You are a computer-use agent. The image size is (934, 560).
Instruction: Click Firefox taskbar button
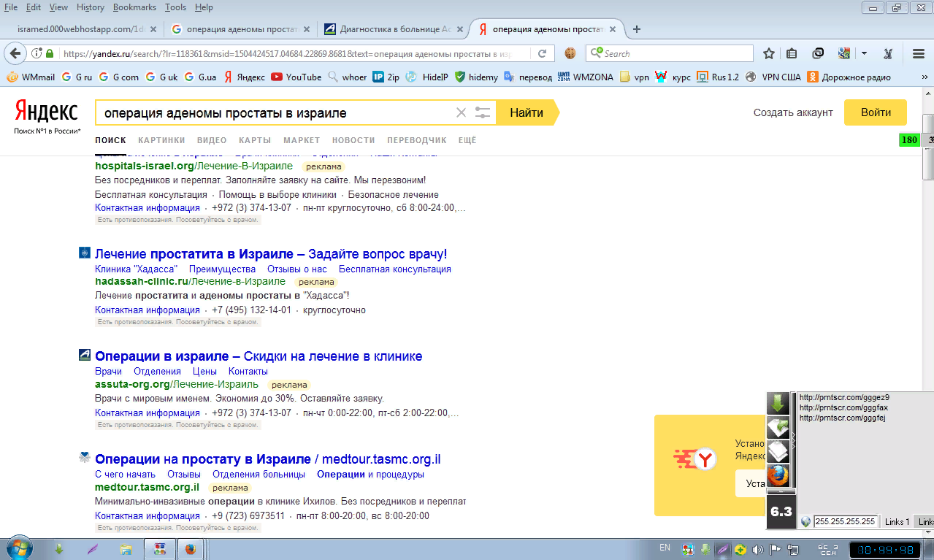(x=191, y=548)
